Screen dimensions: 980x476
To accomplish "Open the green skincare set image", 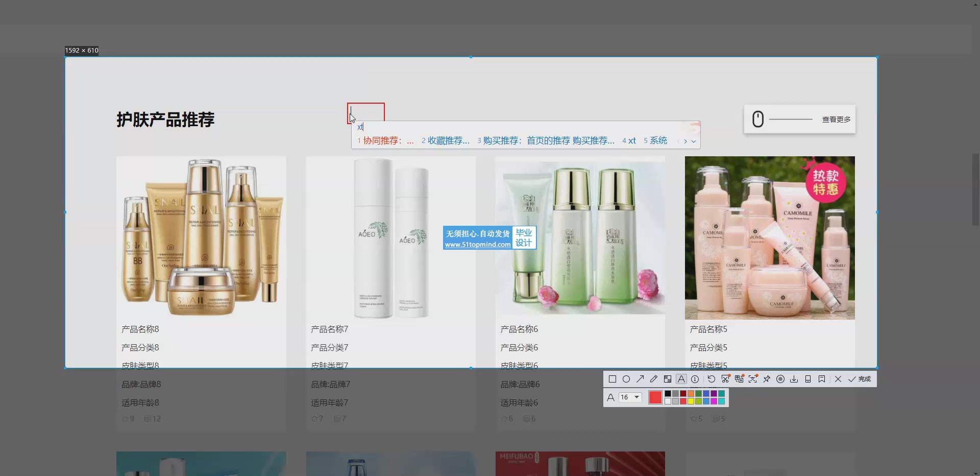I will coord(580,238).
